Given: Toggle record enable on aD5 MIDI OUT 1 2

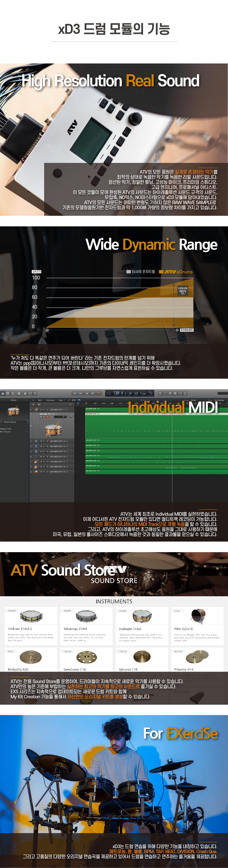Looking at the screenshot, I should tap(47, 417).
